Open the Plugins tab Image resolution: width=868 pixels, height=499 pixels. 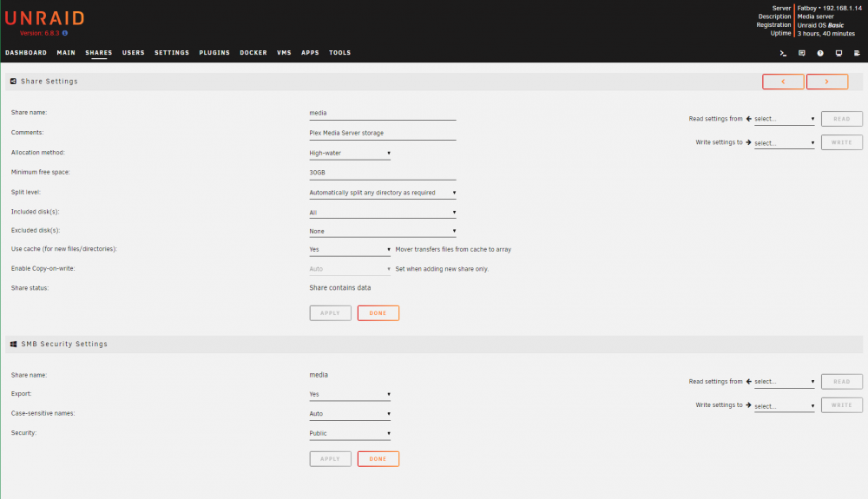pos(214,53)
